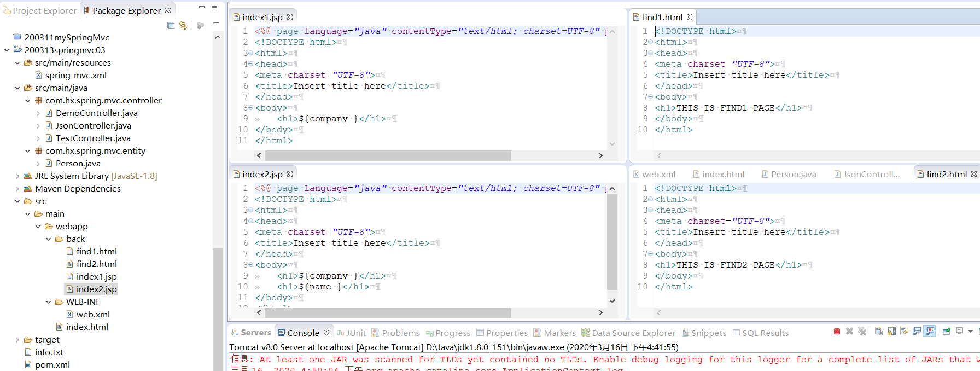This screenshot has height=371, width=980.
Task: Click the web.xml tree file icon
Action: coord(69,314)
